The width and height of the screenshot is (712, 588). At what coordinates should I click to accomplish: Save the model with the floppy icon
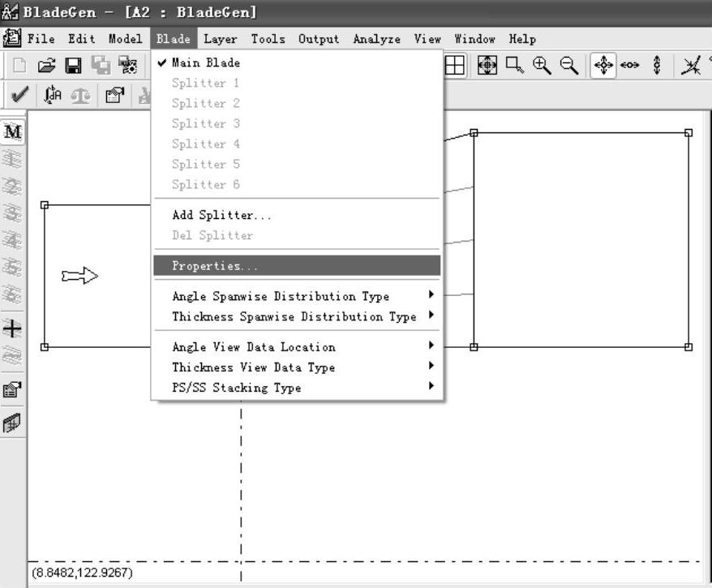click(73, 66)
